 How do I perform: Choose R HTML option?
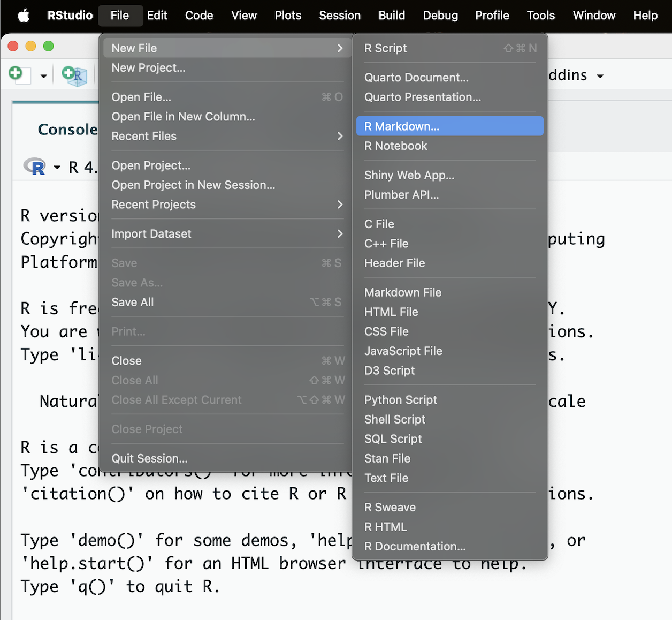click(450, 527)
